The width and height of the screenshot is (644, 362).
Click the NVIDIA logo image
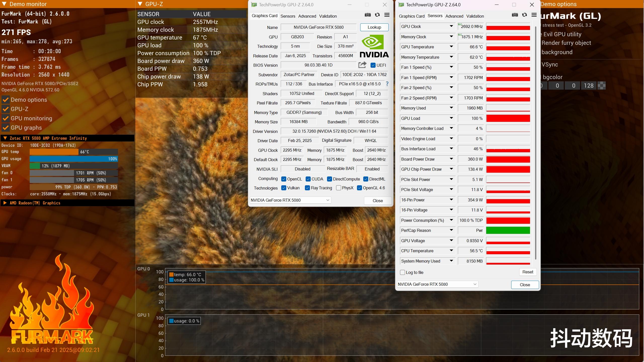[x=374, y=46]
